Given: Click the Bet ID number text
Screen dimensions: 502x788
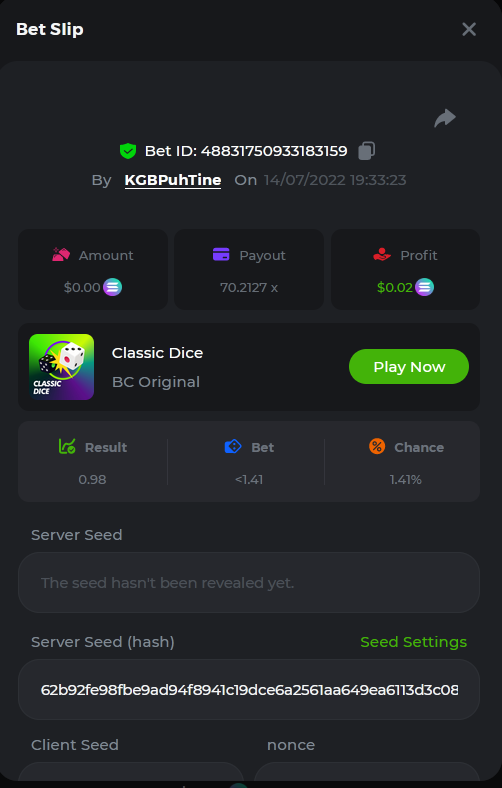Looking at the screenshot, I should coord(274,151).
